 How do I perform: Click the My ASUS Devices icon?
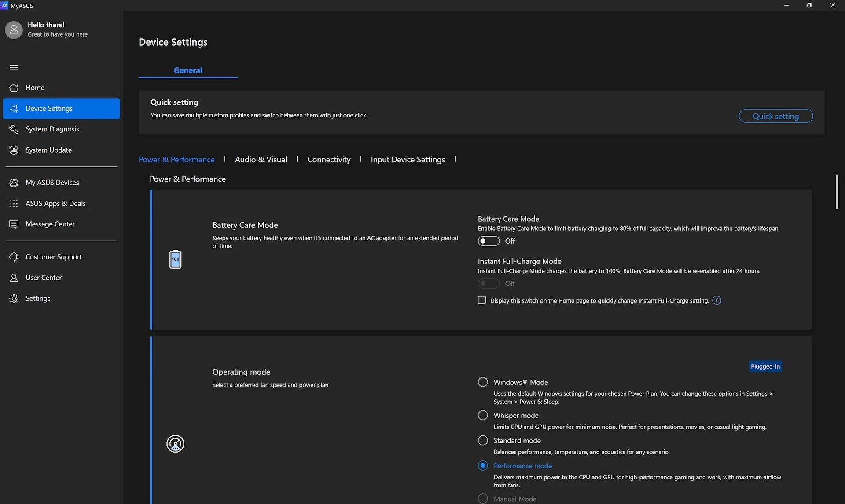pyautogui.click(x=14, y=183)
